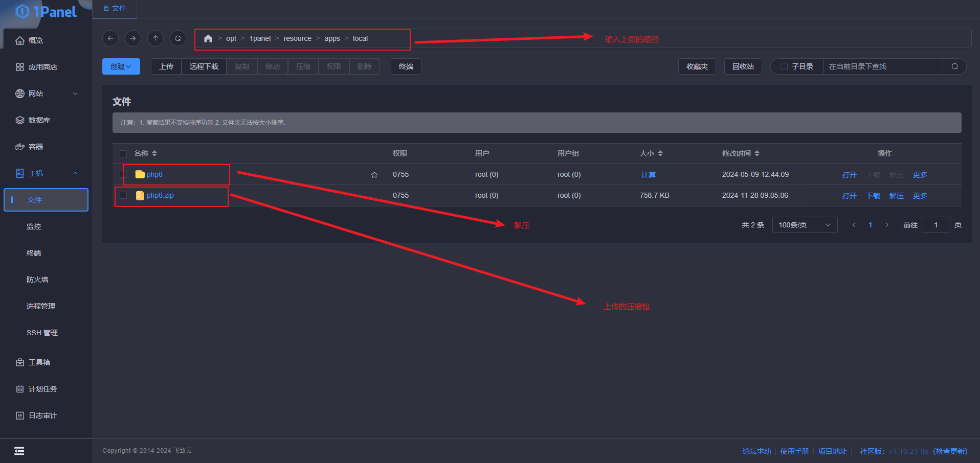Image resolution: width=980 pixels, height=463 pixels.
Task: Sort by modified time using sort arrows
Action: [757, 153]
